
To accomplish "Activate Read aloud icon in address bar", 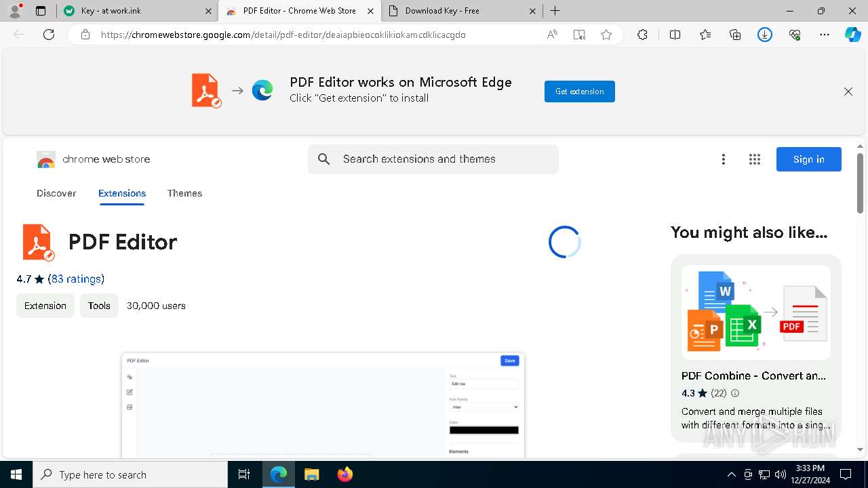I will [552, 35].
